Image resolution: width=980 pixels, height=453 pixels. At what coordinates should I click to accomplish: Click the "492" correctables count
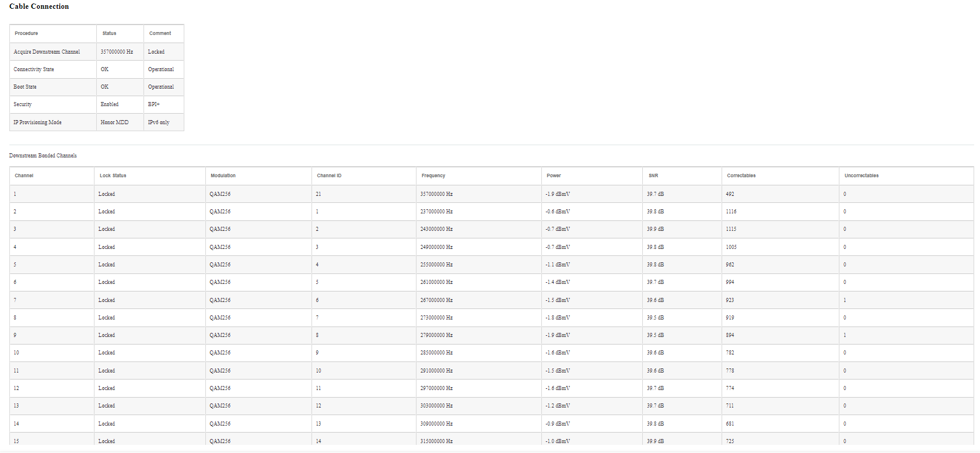coord(730,194)
